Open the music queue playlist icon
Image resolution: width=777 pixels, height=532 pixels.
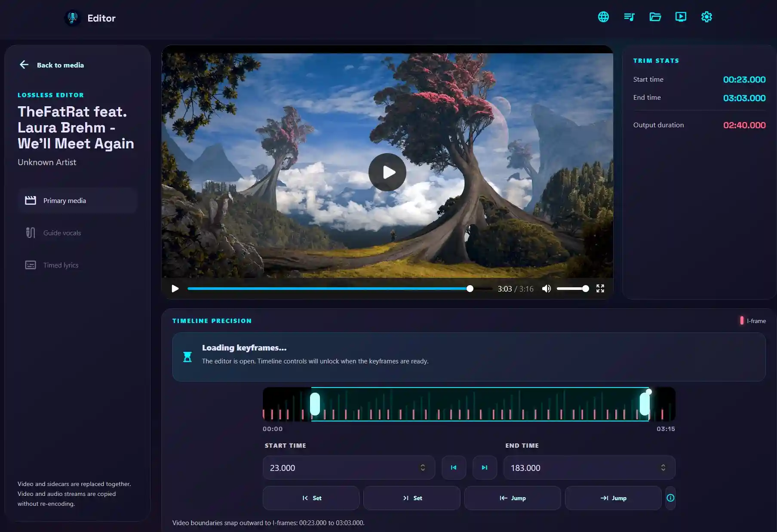click(629, 17)
